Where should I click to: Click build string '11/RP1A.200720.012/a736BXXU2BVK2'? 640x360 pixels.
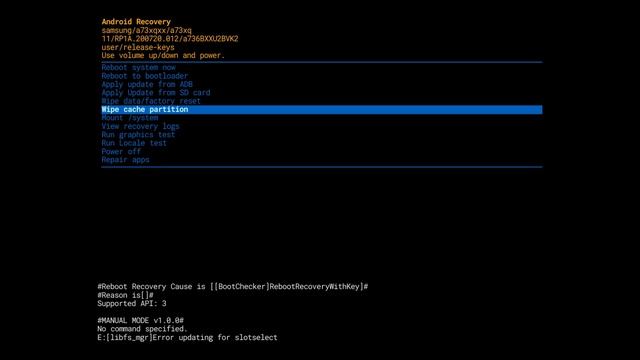(170, 39)
